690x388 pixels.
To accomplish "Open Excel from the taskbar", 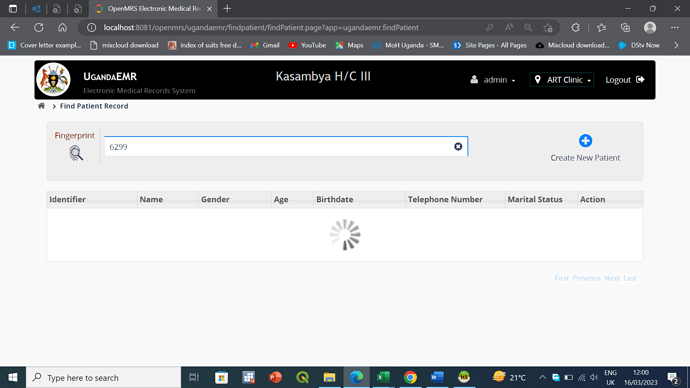I will coord(383,377).
